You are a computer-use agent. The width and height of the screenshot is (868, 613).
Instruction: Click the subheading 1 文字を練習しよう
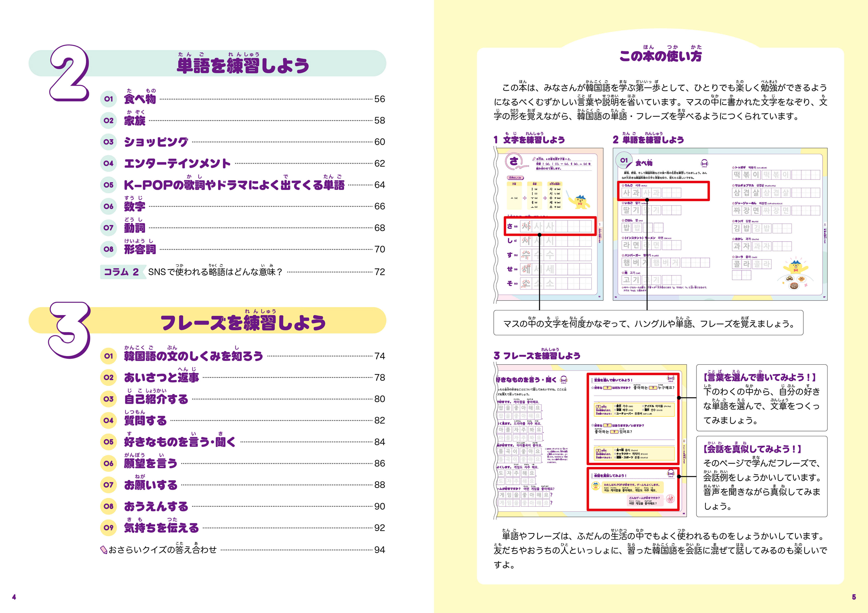529,140
